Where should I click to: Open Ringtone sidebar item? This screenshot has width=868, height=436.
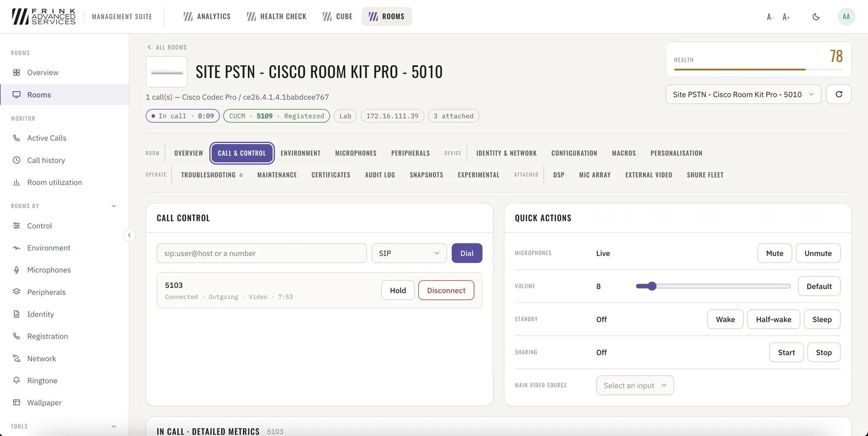[64, 381]
